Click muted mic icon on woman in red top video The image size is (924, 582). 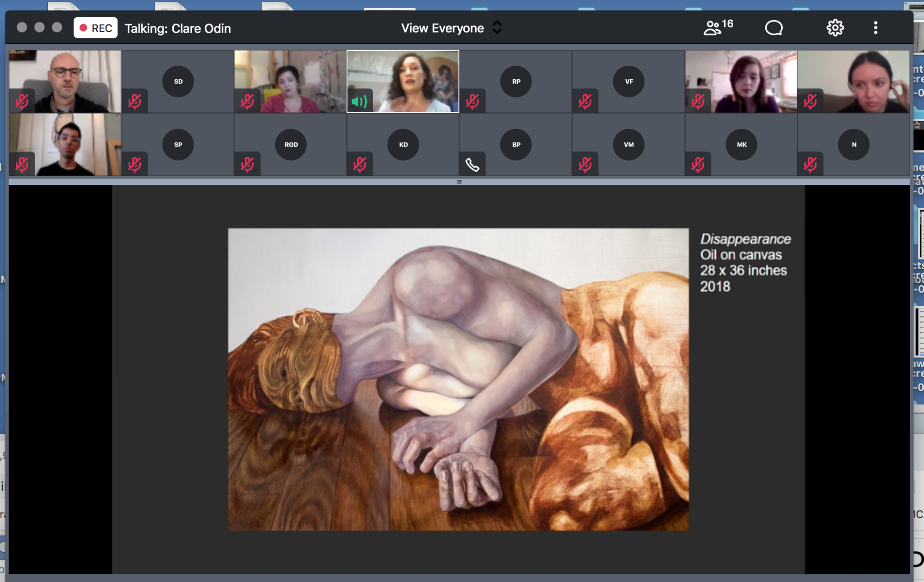pyautogui.click(x=247, y=101)
